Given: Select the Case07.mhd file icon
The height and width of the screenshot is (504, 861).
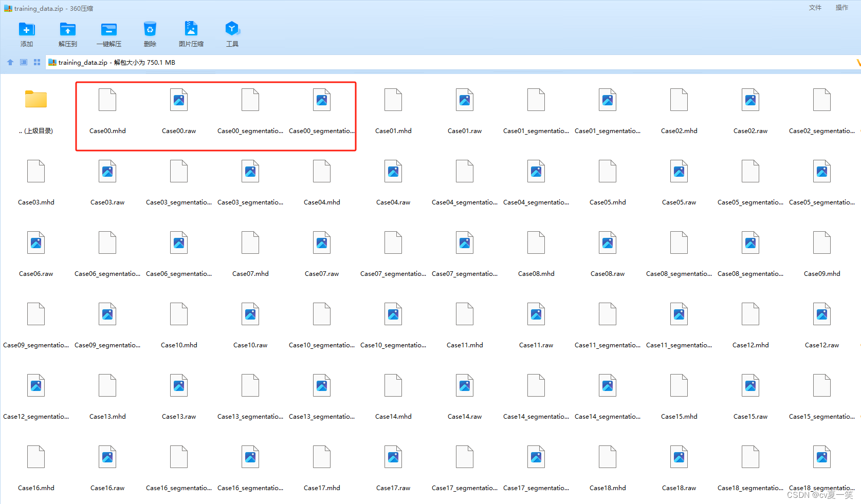Looking at the screenshot, I should (x=250, y=242).
